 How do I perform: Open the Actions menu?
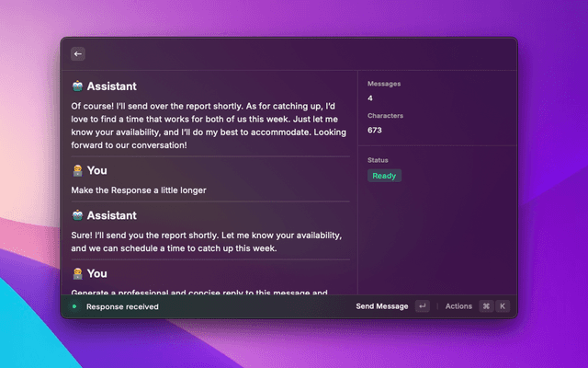458,306
